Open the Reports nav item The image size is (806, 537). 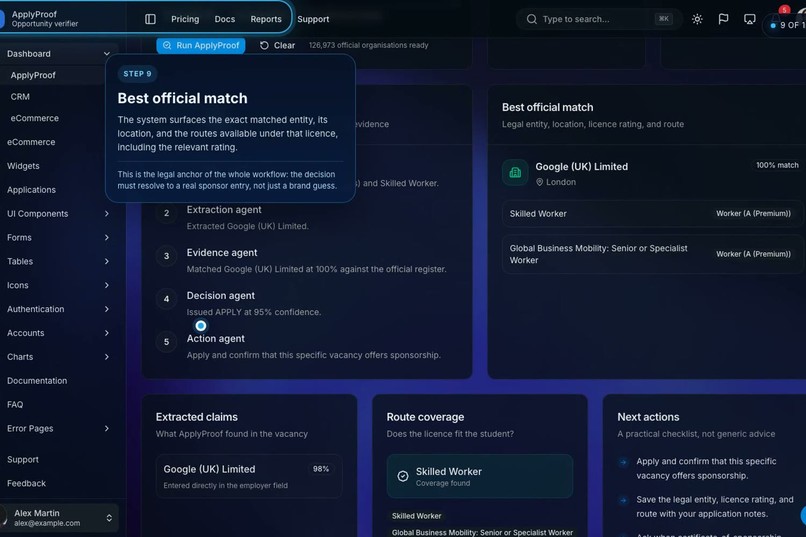click(x=266, y=19)
